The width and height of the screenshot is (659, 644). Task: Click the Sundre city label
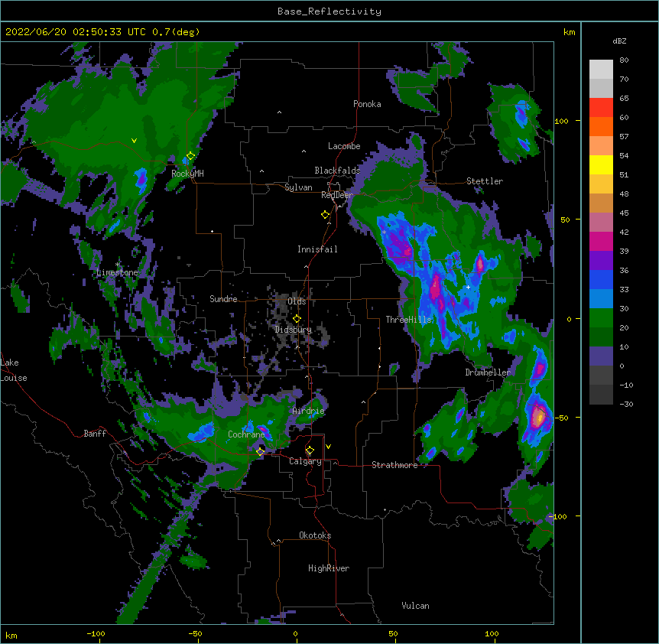pos(223,299)
